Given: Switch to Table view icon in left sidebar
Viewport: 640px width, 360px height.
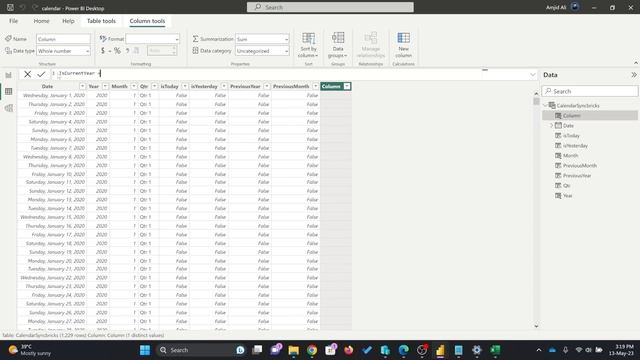Looking at the screenshot, I should tap(9, 91).
